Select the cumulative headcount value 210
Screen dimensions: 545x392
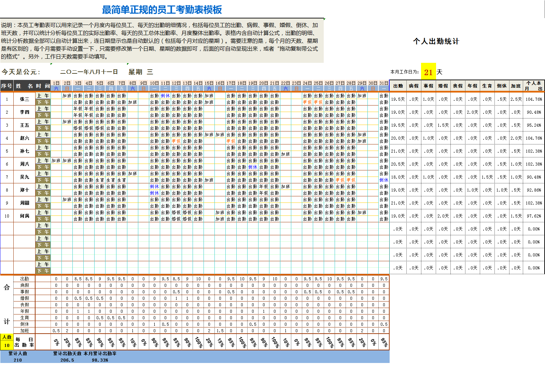point(18,360)
